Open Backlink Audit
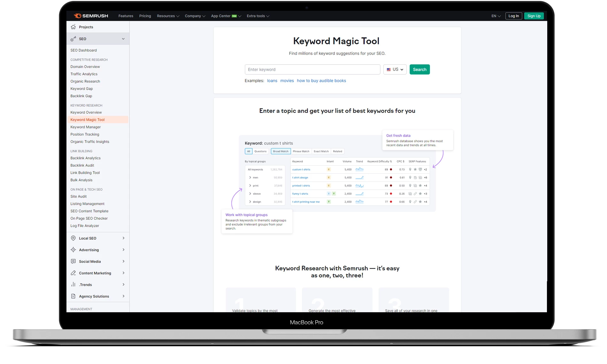This screenshot has width=607, height=364. 82,165
